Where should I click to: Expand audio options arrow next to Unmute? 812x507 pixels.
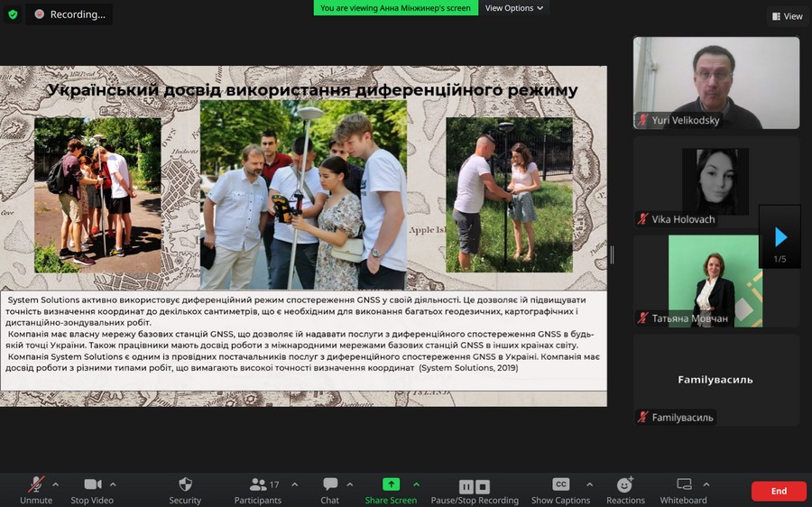56,484
